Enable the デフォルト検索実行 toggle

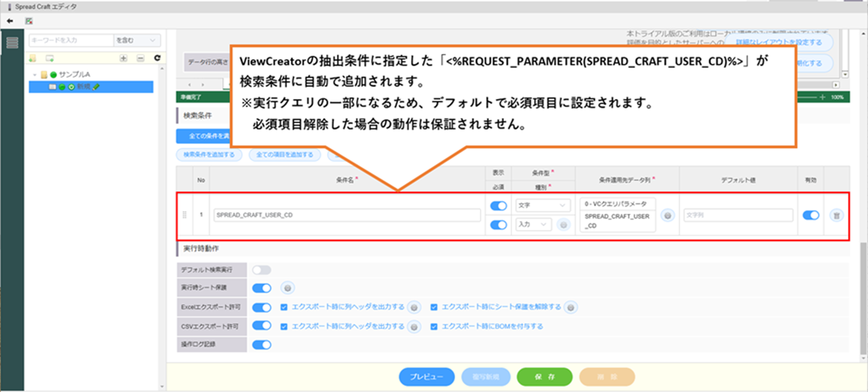[x=262, y=270]
